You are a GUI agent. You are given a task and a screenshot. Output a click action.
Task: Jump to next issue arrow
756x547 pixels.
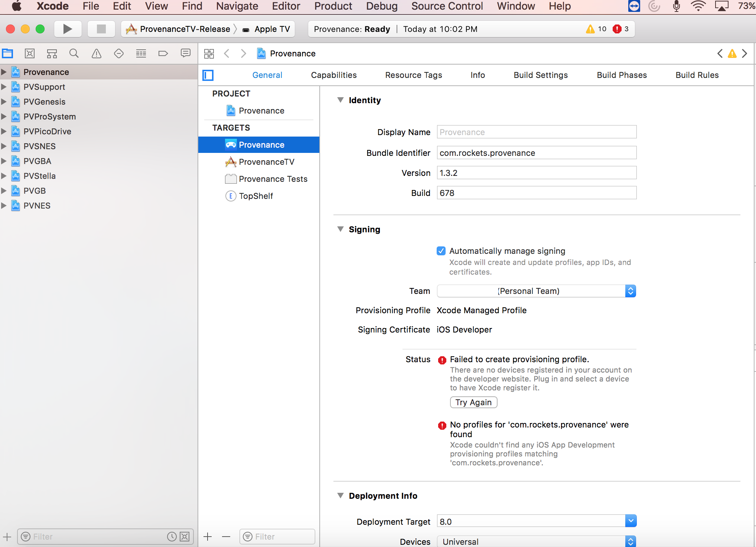click(x=744, y=53)
